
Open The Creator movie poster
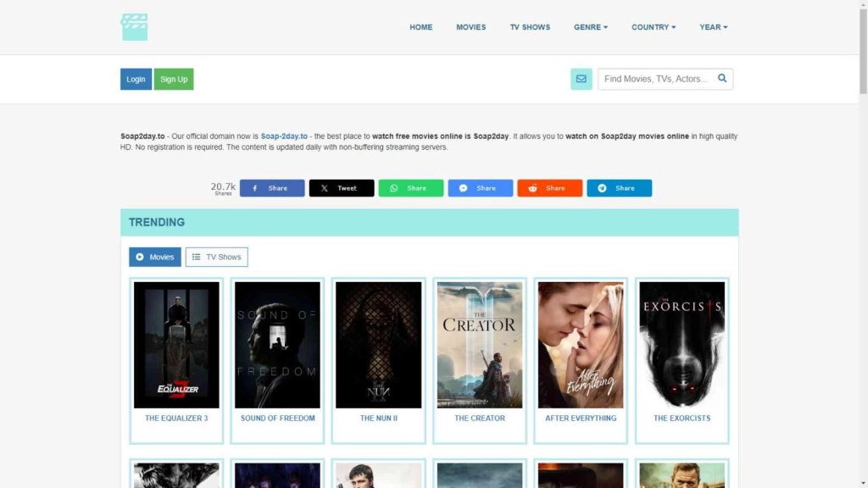(480, 345)
